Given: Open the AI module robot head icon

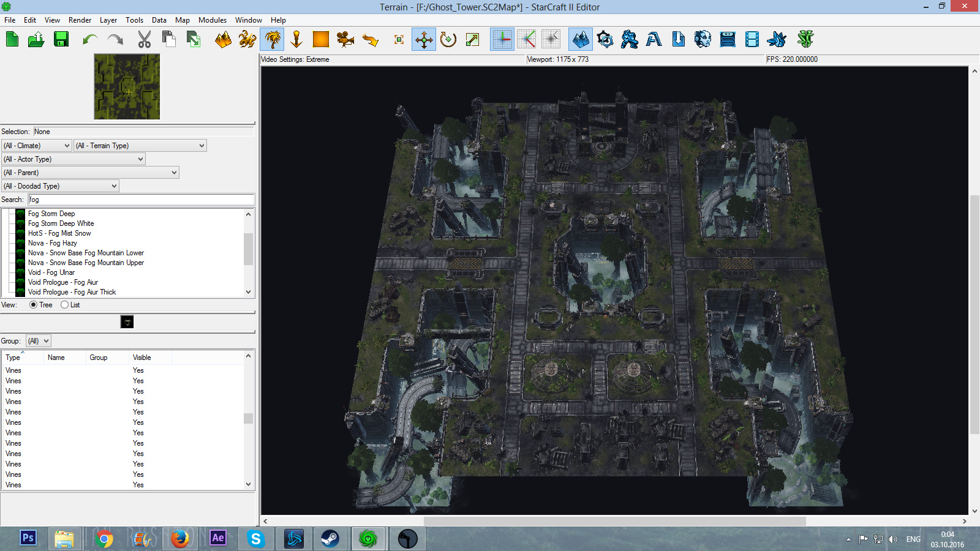Looking at the screenshot, I should [703, 40].
